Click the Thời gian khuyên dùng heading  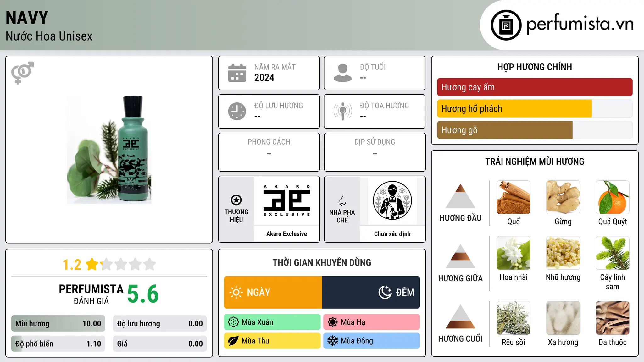click(x=322, y=262)
